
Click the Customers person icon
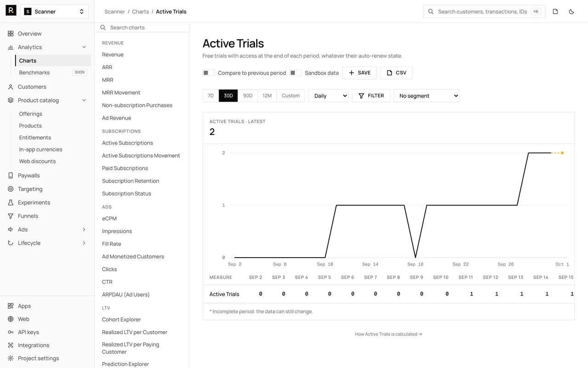click(11, 86)
